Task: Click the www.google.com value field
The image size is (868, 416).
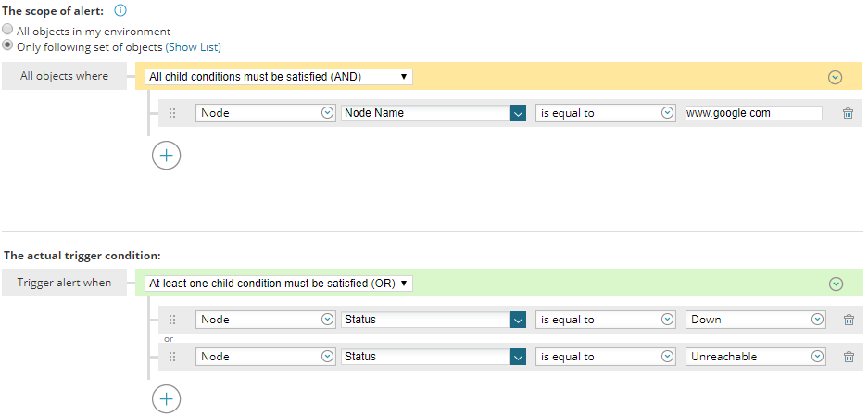Action: (x=753, y=113)
